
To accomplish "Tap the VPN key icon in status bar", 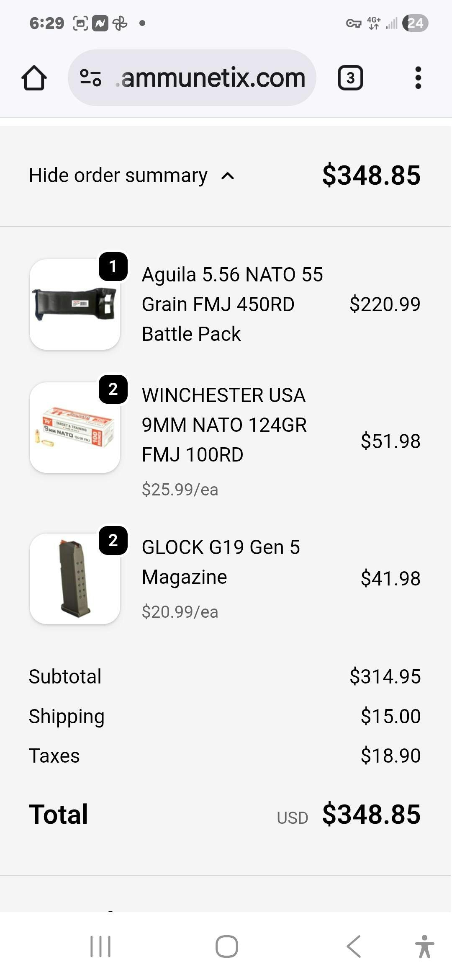I will 354,23.
